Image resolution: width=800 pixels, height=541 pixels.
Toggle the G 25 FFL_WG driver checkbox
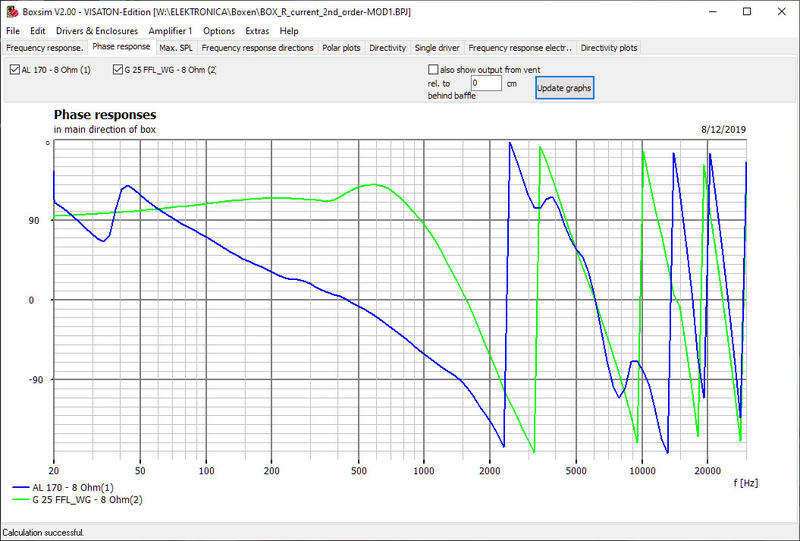119,70
